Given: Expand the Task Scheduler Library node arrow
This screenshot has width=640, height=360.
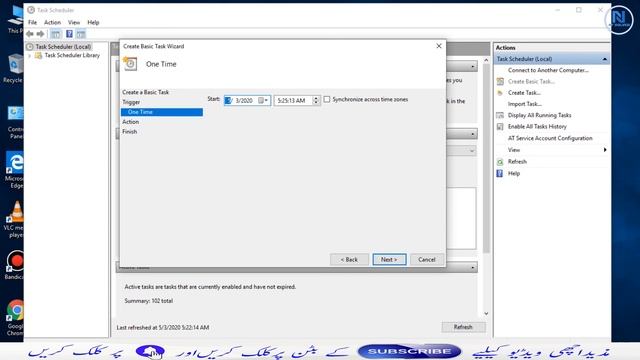Looking at the screenshot, I should [x=29, y=56].
